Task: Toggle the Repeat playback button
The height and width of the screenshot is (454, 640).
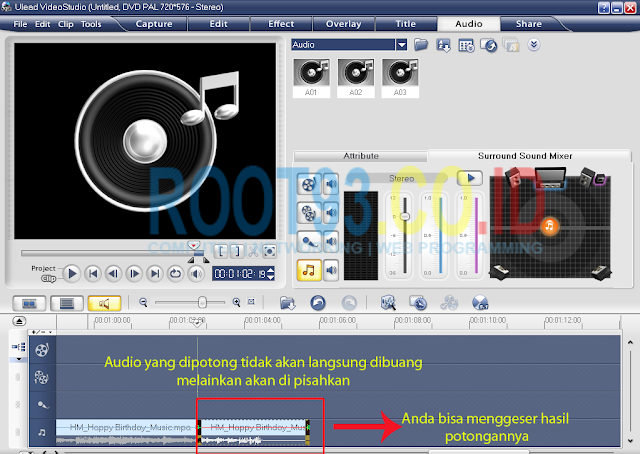Action: point(176,274)
